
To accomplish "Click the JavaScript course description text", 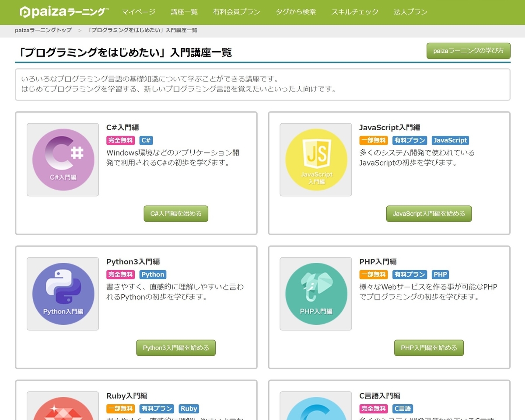I will click(x=417, y=158).
